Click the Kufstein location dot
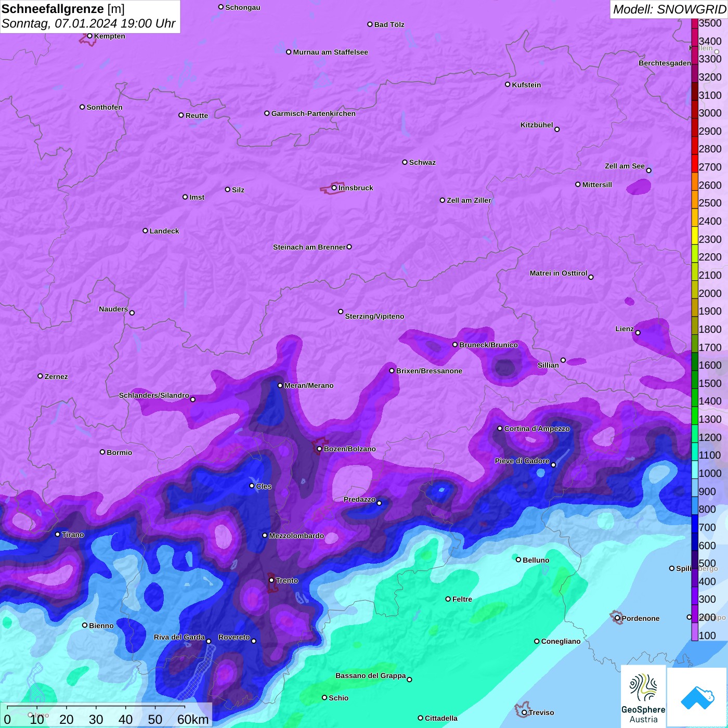The height and width of the screenshot is (728, 728). click(508, 84)
